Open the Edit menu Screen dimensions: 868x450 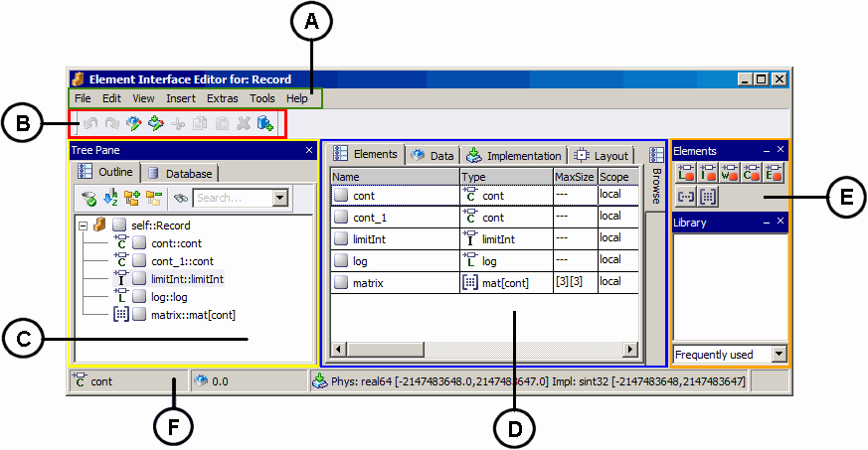pyautogui.click(x=111, y=98)
